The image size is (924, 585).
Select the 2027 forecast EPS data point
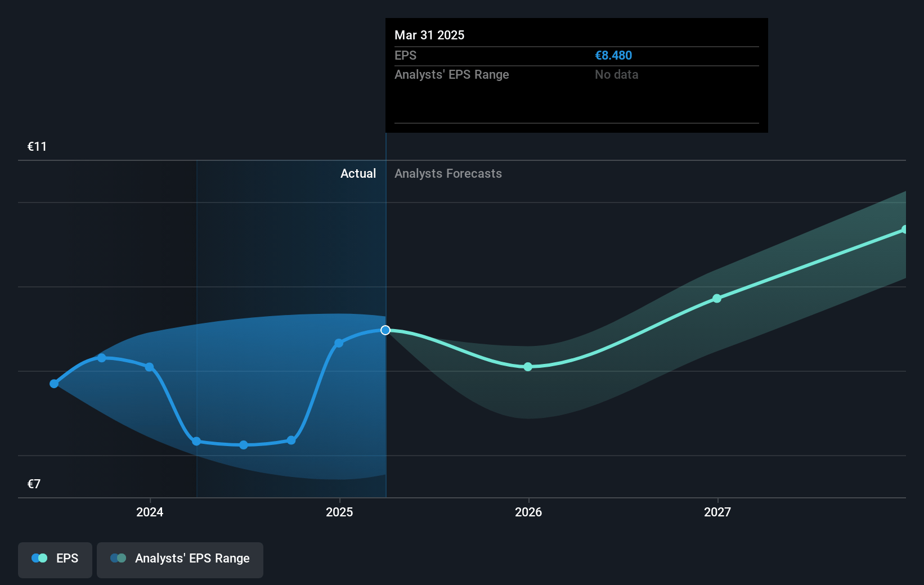click(717, 299)
